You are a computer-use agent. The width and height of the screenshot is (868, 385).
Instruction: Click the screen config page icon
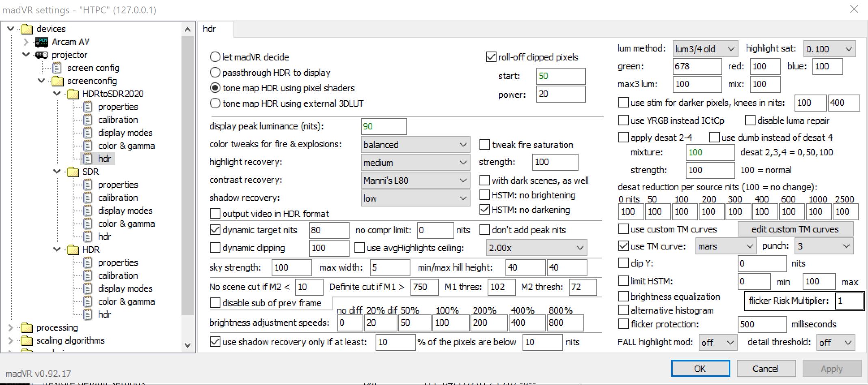pyautogui.click(x=57, y=68)
